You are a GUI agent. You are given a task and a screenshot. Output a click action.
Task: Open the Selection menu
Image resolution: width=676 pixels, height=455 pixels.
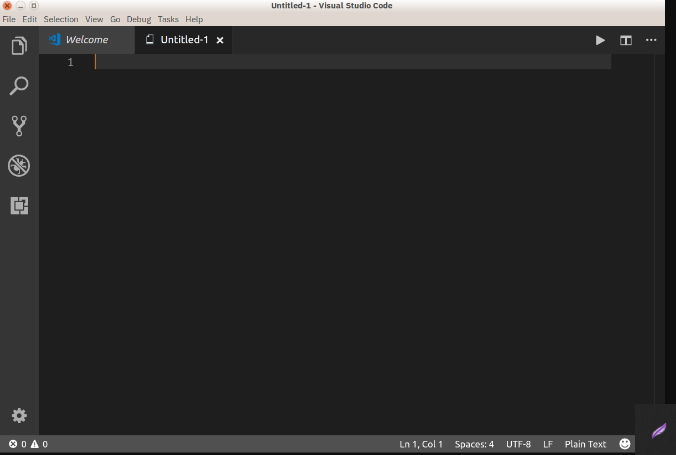61,19
